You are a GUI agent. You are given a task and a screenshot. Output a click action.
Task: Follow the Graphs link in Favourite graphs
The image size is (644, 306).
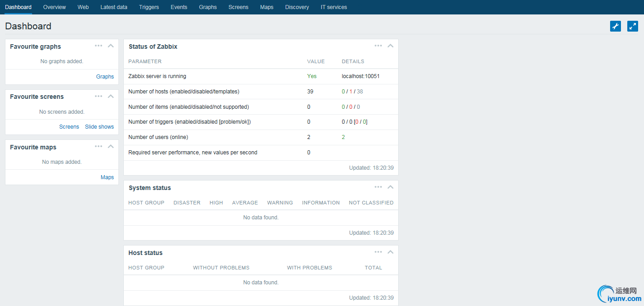(x=105, y=77)
